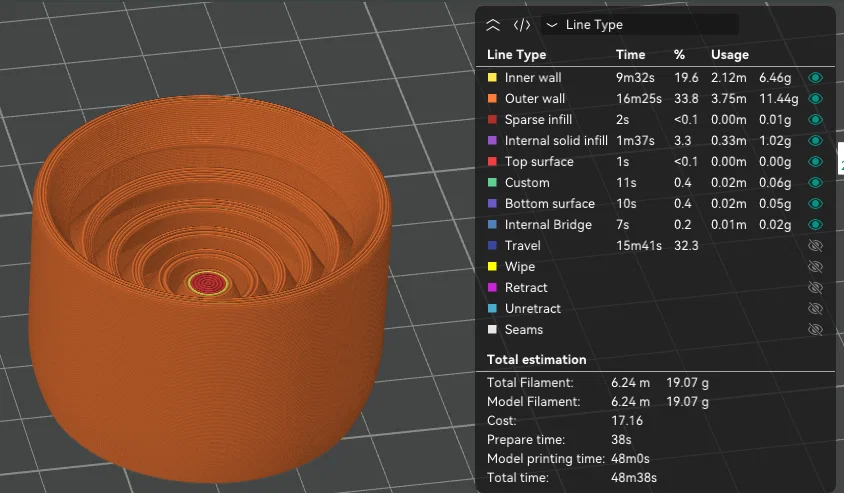Open the G-code viewer code icon

tap(522, 25)
